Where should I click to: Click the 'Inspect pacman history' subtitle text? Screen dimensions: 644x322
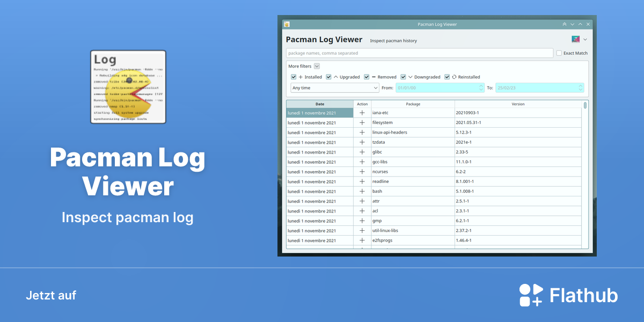coord(393,41)
